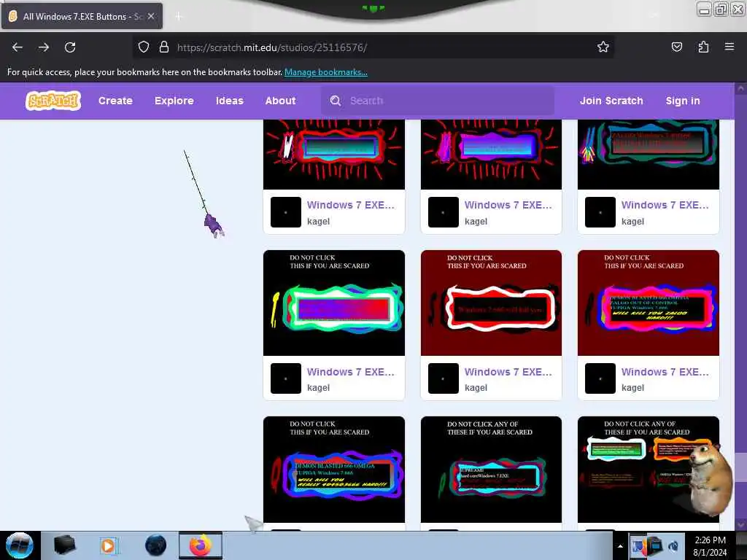The image size is (747, 560).
Task: Open the top-middle purple gradient button project thumbnail
Action: point(491,155)
